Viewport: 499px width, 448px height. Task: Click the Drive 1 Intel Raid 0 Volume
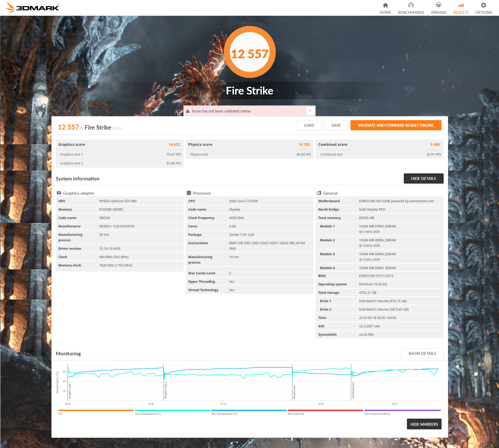tap(383, 301)
